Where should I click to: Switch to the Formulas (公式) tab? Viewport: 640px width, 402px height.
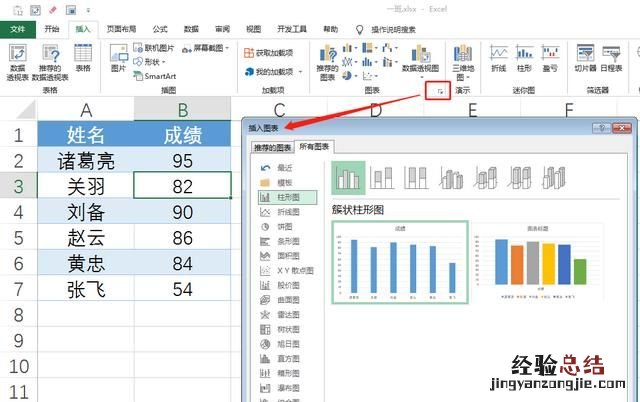coord(160,29)
